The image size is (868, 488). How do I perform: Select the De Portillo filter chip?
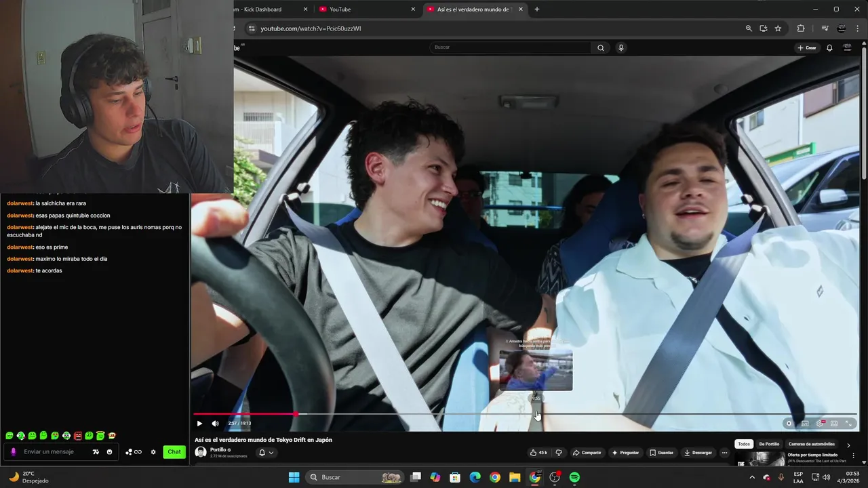(x=769, y=444)
